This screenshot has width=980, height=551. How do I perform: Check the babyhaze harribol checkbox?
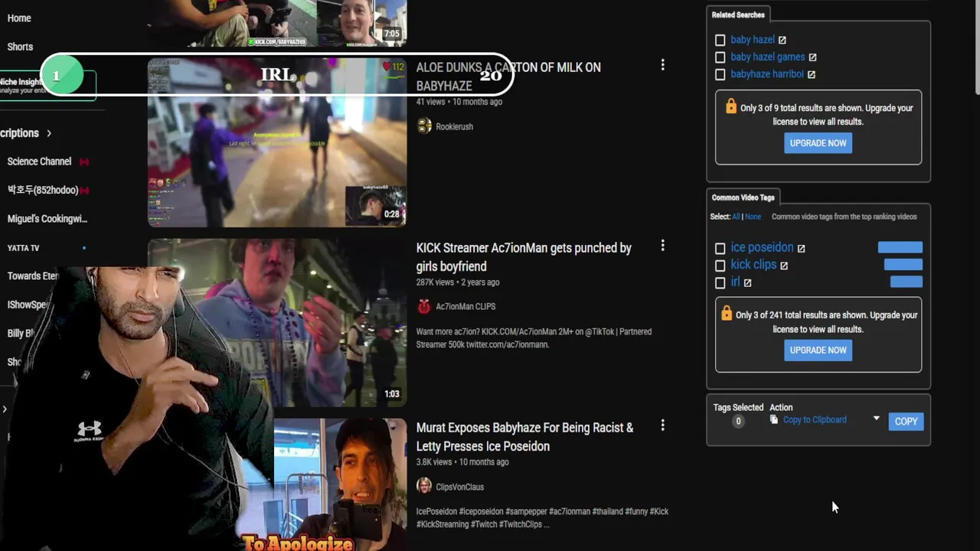pos(720,74)
